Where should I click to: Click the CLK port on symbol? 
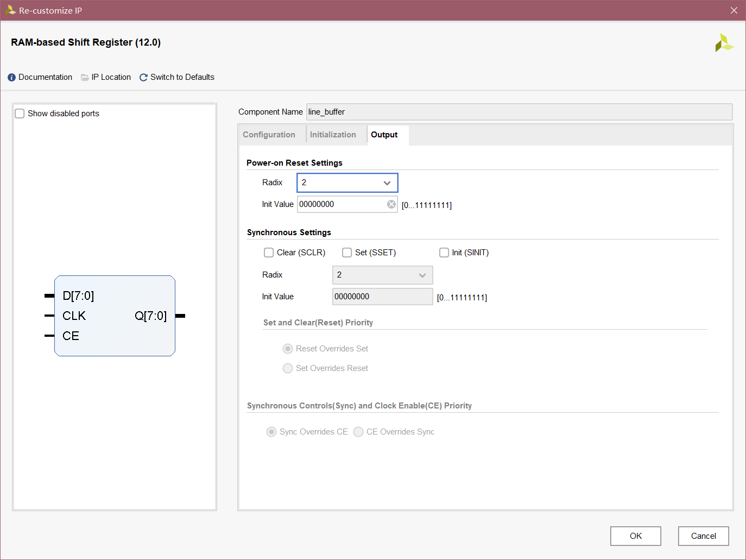pyautogui.click(x=74, y=316)
